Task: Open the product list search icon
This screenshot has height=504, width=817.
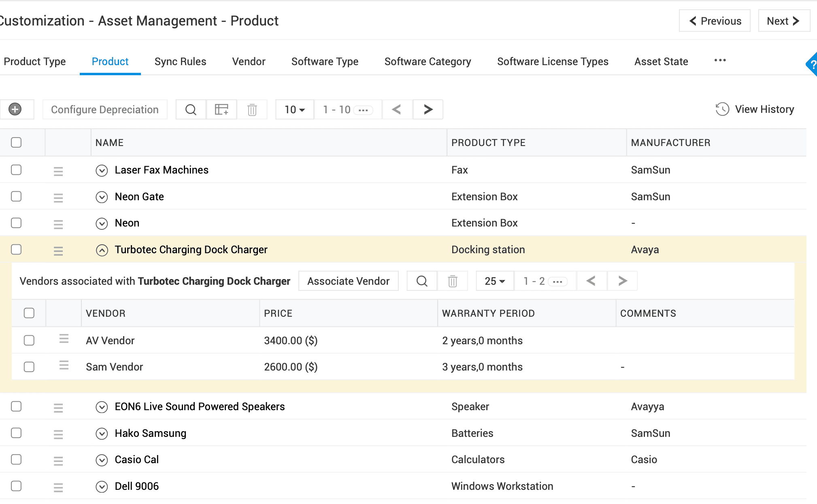Action: click(191, 110)
